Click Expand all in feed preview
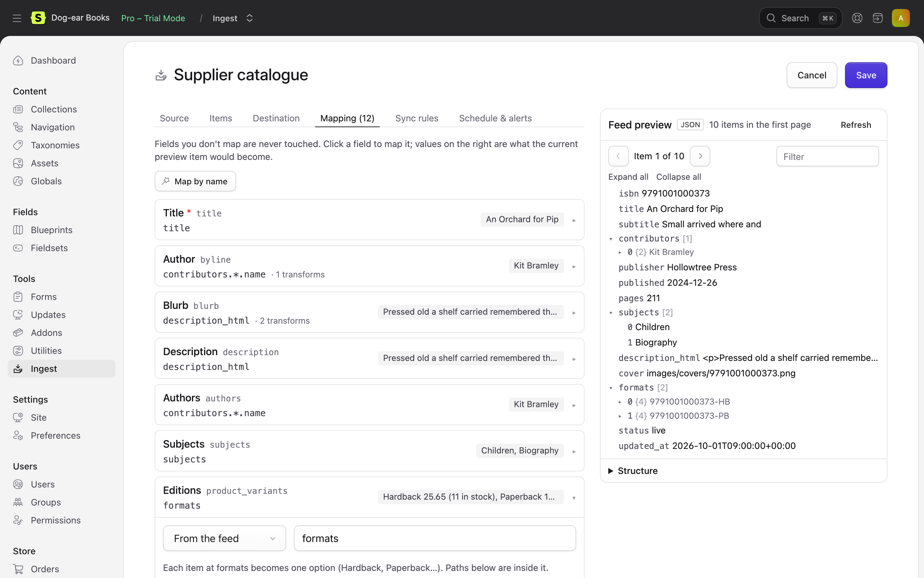924x578 pixels. tap(628, 177)
